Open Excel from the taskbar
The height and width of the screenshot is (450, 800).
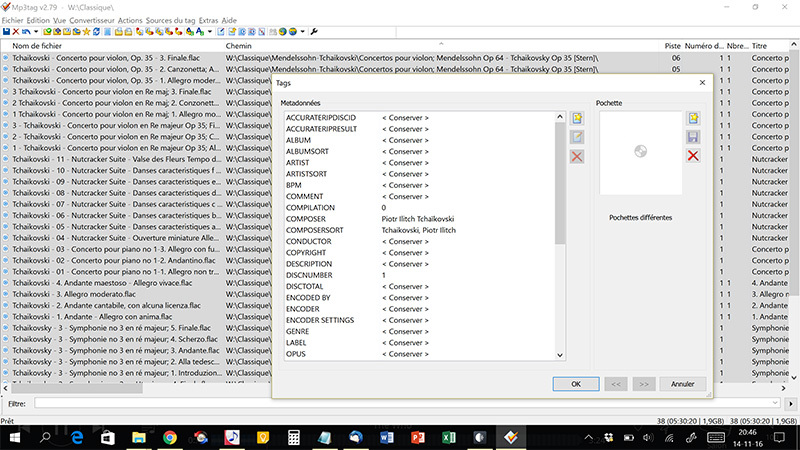(x=448, y=438)
